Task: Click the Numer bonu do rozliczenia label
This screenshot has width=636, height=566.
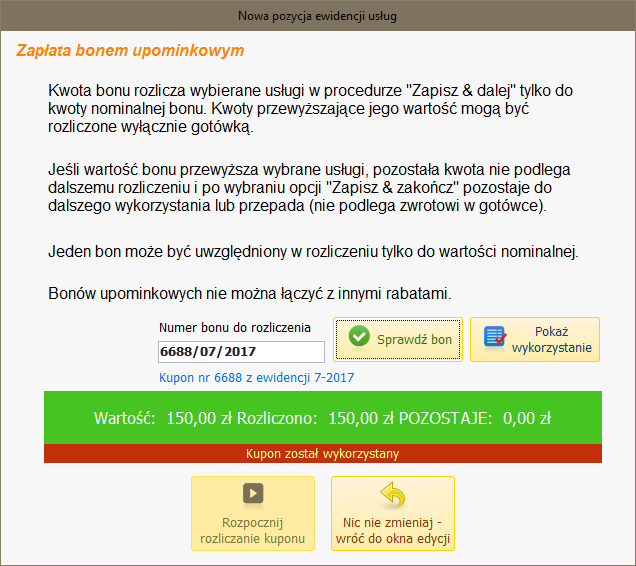Action: (235, 327)
